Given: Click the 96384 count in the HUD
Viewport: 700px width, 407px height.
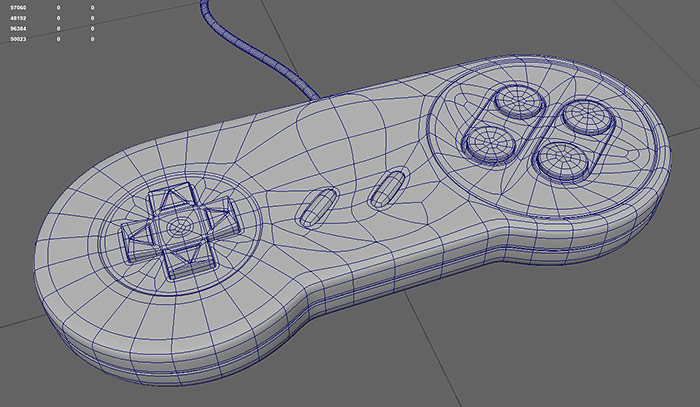Looking at the screenshot, I should coord(18,28).
